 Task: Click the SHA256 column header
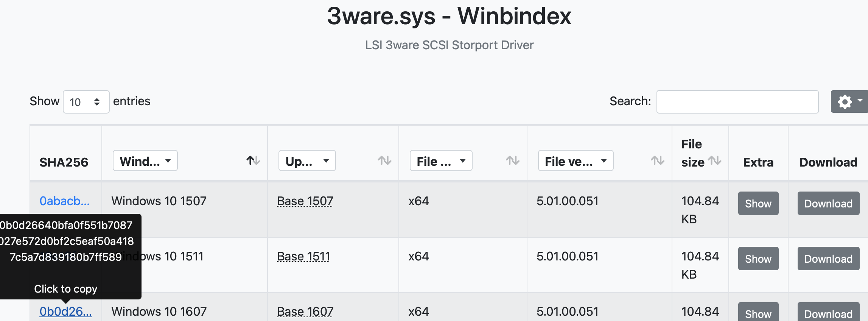click(64, 162)
